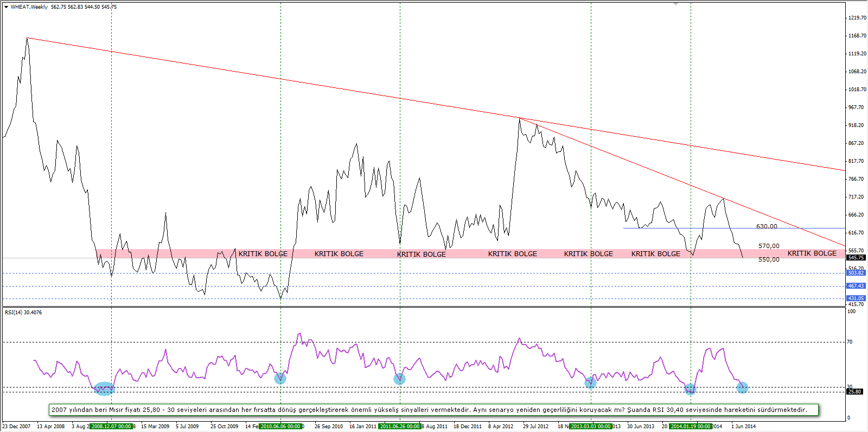
Task: Click the green-bordered commentary text box
Action: [433, 410]
